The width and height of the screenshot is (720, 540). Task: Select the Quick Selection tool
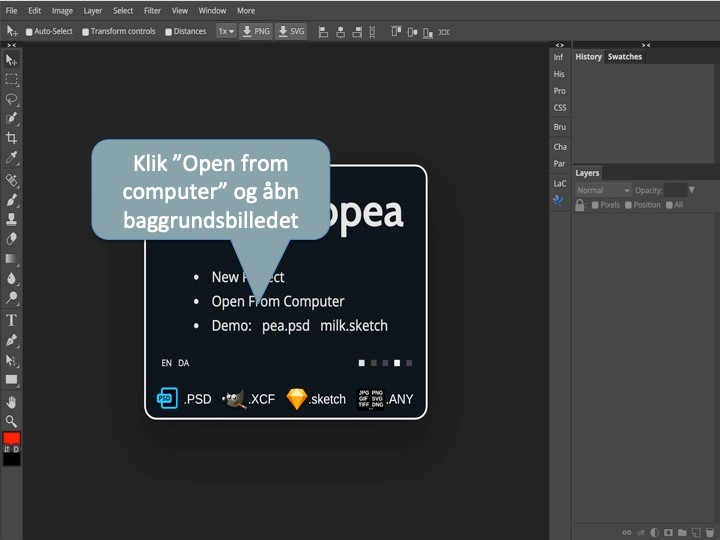click(x=11, y=118)
